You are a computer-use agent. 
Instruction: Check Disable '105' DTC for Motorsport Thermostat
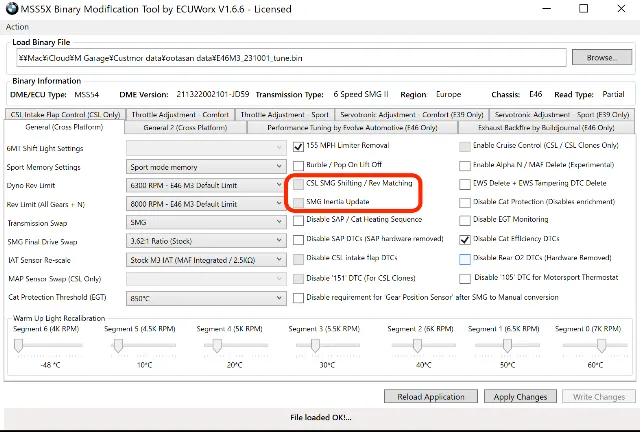(x=464, y=278)
